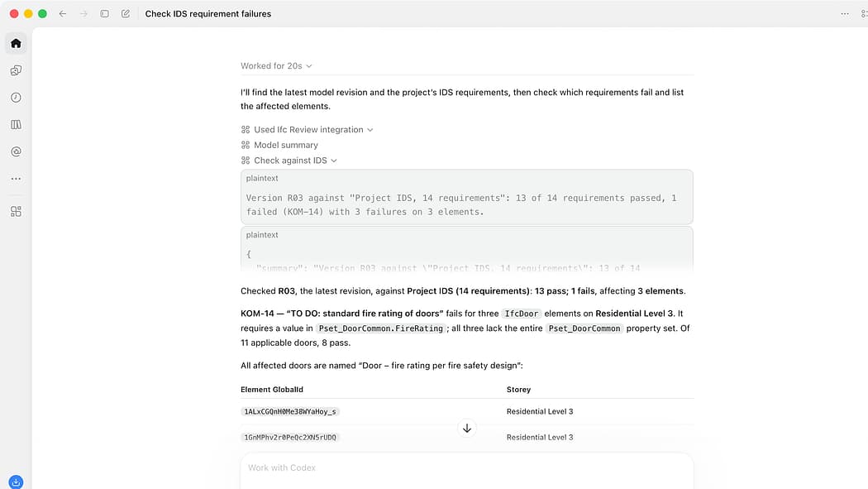This screenshot has height=489, width=868.
Task: Open the library books icon in sidebar
Action: [16, 125]
